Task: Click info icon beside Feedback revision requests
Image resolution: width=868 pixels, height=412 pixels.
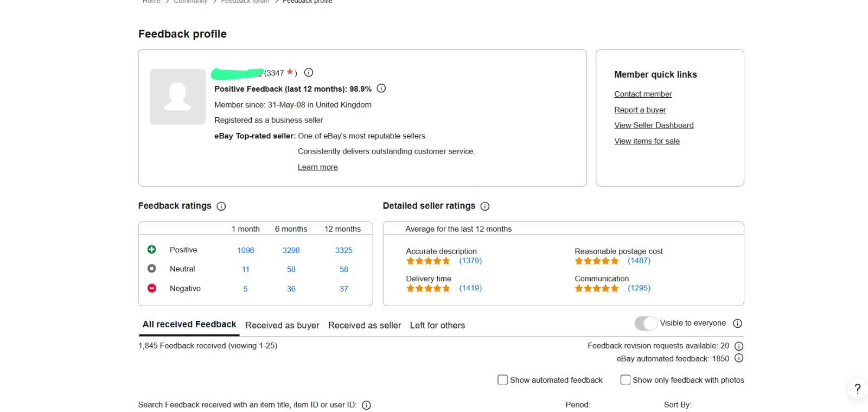Action: (x=739, y=346)
